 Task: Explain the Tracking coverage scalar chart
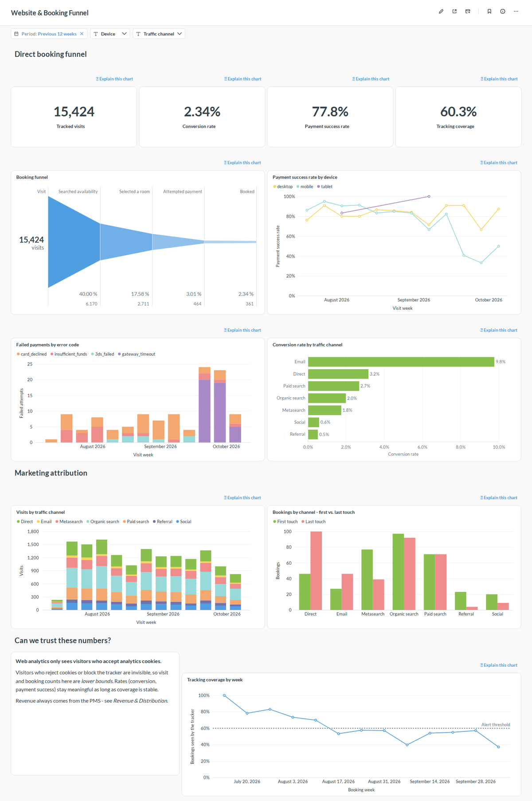pyautogui.click(x=499, y=79)
